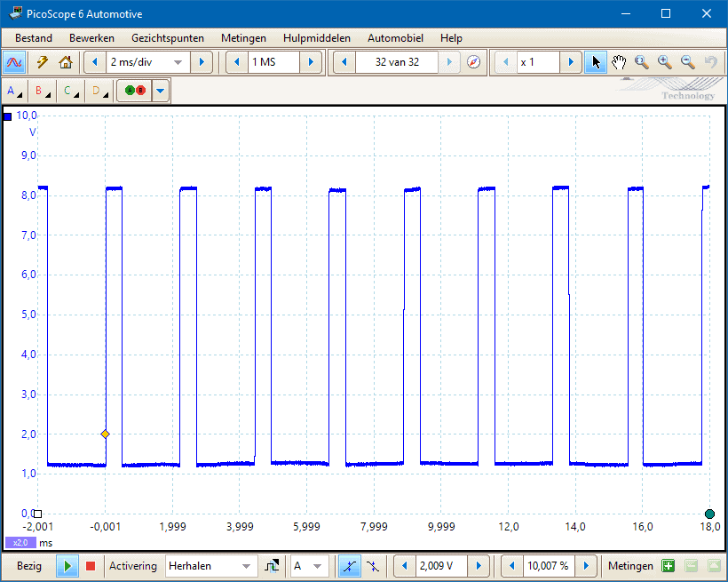Click the yellow trigger marker diamond
Viewport: 728px width, 582px height.
pyautogui.click(x=105, y=434)
